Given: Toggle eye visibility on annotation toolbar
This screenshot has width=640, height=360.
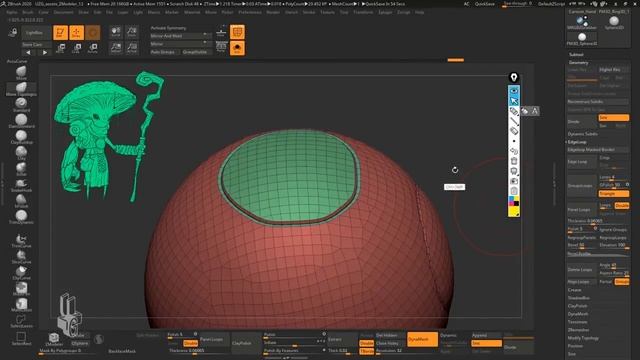Looking at the screenshot, I should [514, 90].
